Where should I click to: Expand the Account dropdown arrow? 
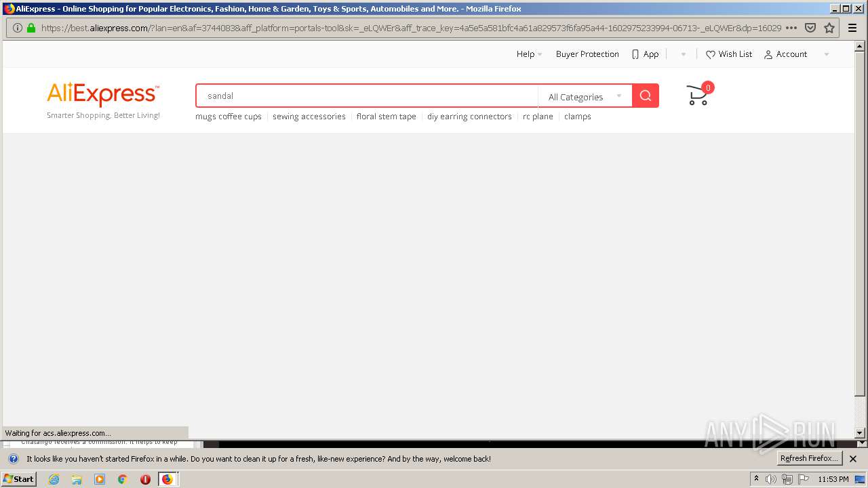[826, 54]
